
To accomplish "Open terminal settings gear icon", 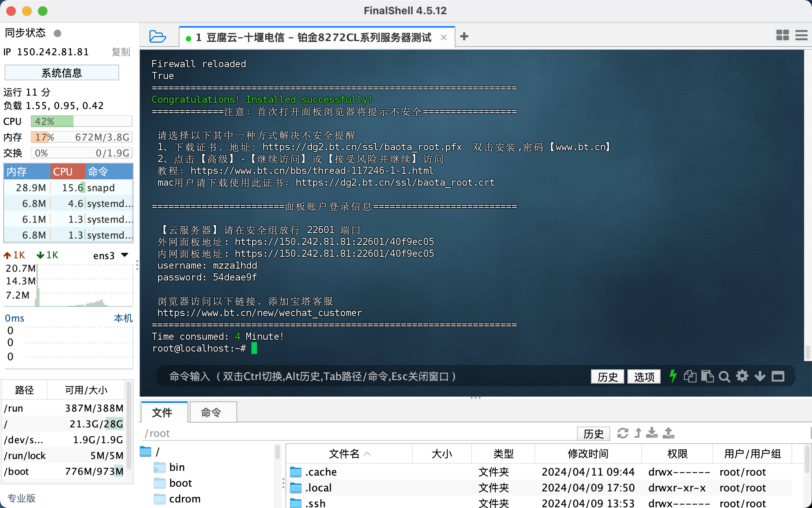I will [x=742, y=376].
